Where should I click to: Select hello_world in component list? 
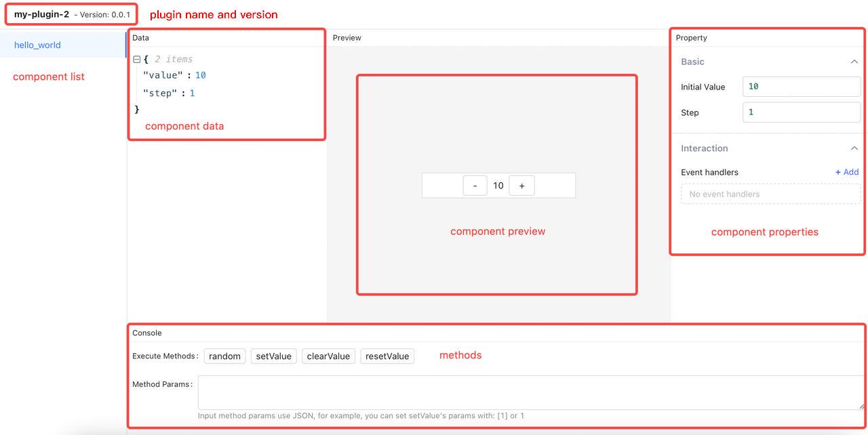click(37, 45)
